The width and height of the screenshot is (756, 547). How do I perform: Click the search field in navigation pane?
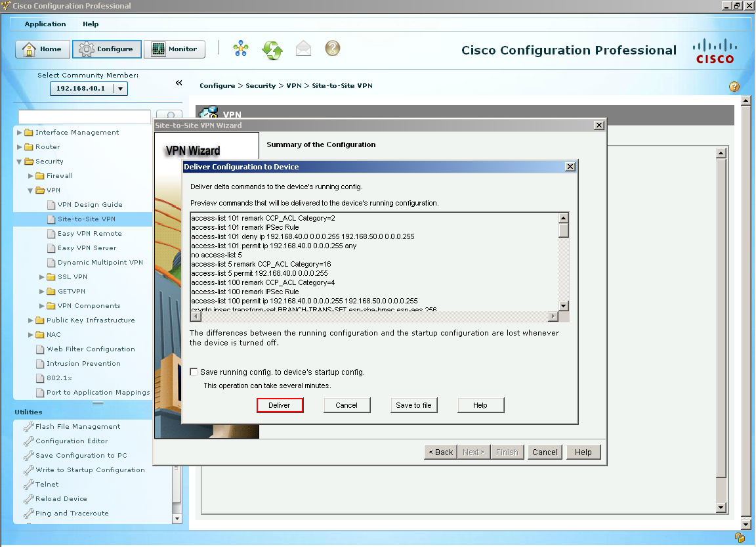coord(85,116)
